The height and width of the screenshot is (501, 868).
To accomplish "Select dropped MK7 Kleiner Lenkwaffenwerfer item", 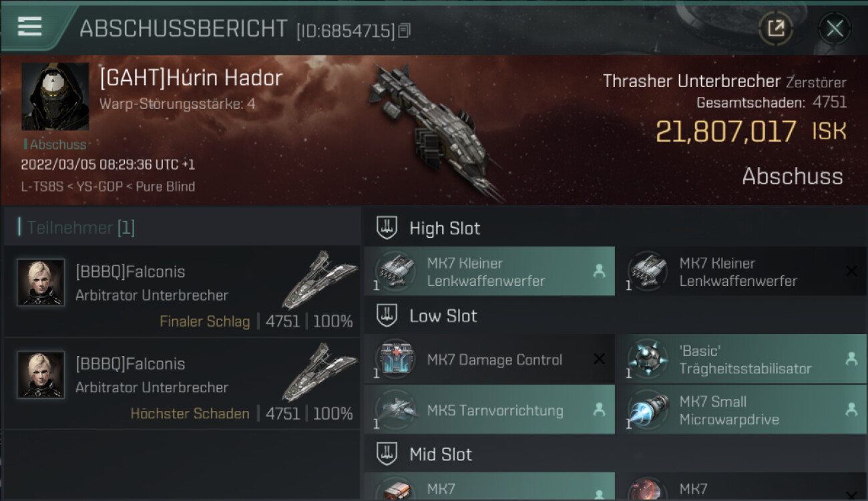I will click(489, 271).
